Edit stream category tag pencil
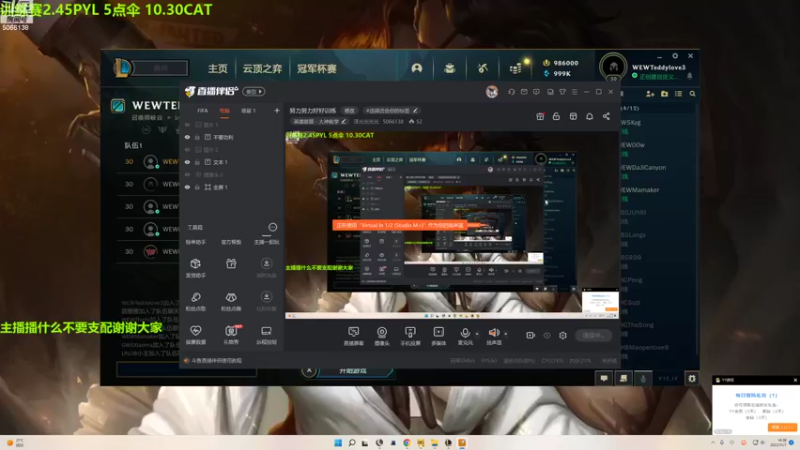 [344, 121]
